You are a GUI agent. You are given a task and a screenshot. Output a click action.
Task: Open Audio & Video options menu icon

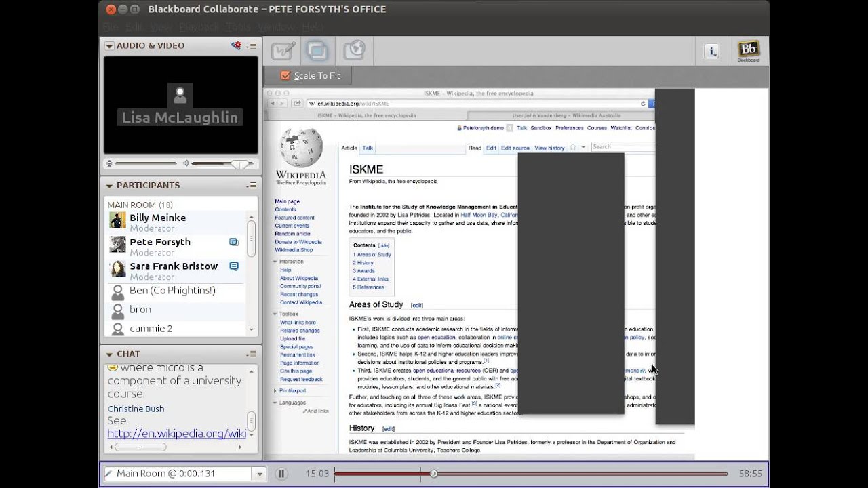[x=252, y=45]
